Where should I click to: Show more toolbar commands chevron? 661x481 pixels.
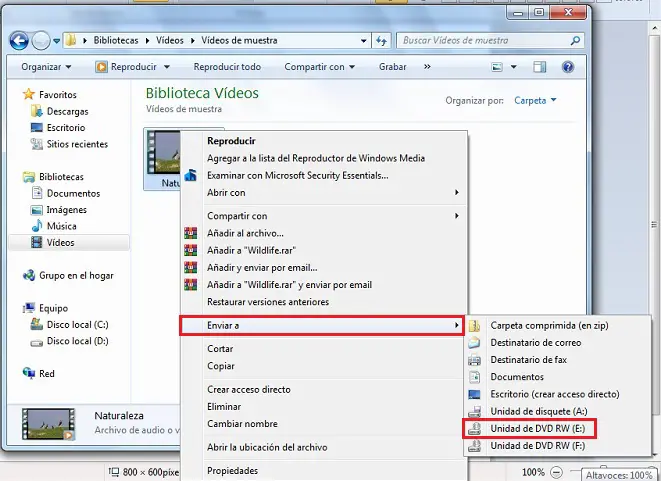coord(427,67)
